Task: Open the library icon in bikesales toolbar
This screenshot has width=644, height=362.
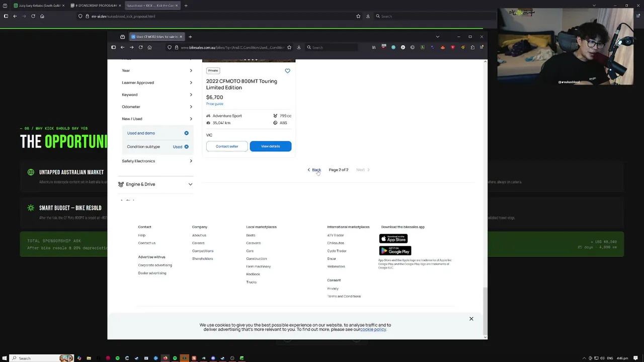Action: point(374,47)
